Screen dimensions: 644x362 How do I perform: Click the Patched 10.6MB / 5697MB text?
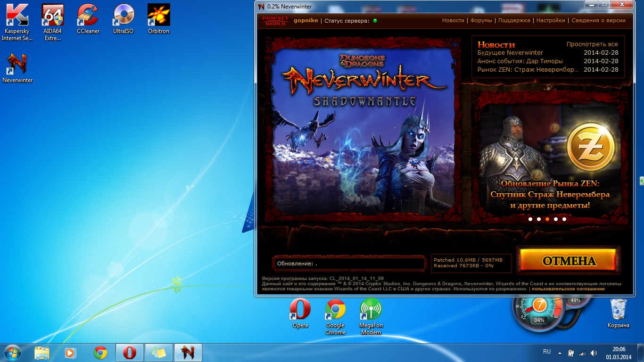tap(468, 260)
